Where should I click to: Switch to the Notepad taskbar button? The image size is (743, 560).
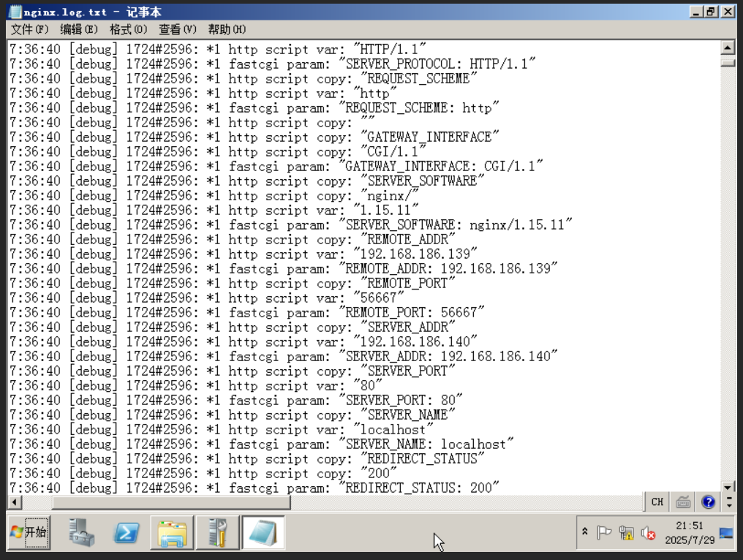pyautogui.click(x=263, y=532)
